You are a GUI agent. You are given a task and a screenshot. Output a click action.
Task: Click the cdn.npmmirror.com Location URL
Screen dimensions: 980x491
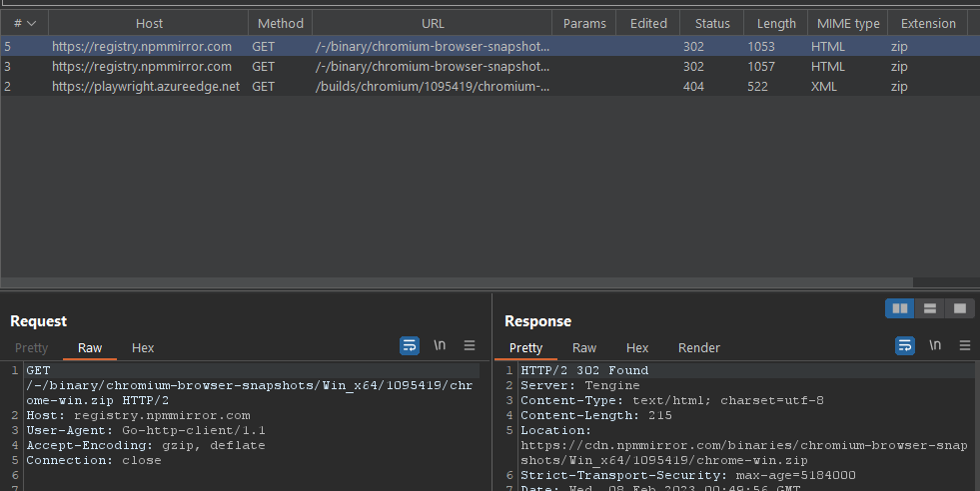744,453
